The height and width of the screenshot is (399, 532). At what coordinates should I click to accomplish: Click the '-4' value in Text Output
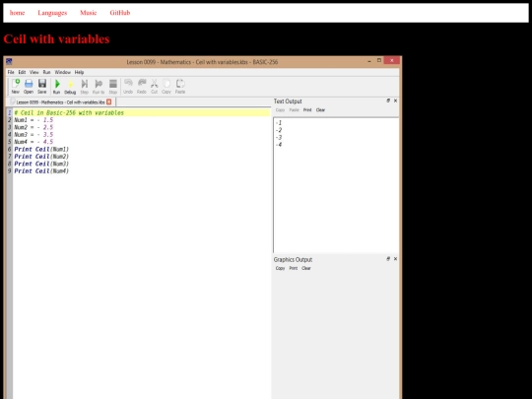coord(279,145)
